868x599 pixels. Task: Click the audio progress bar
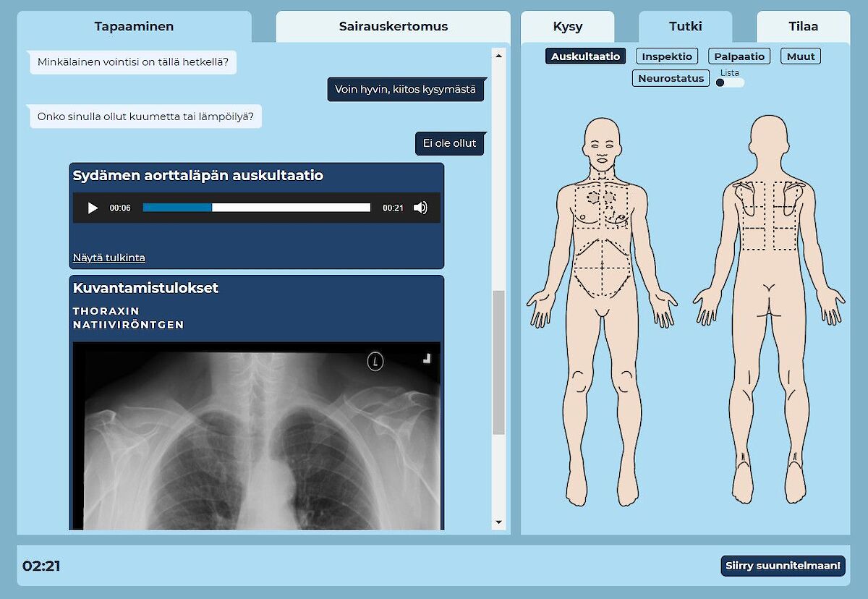point(257,208)
